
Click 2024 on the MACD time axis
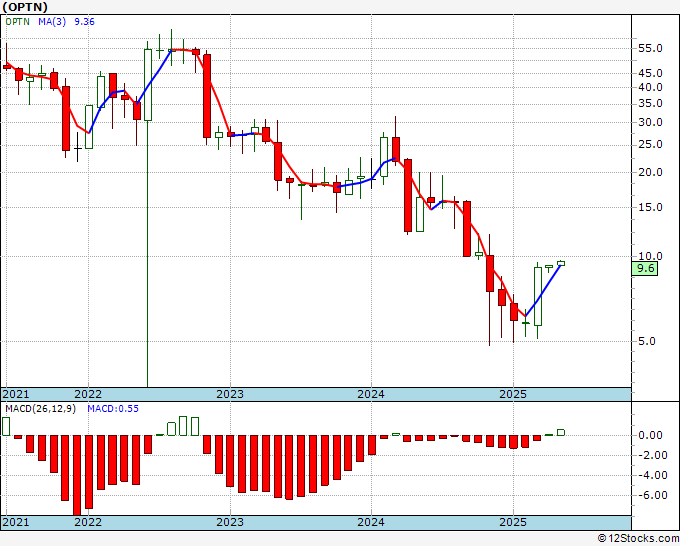click(371, 522)
